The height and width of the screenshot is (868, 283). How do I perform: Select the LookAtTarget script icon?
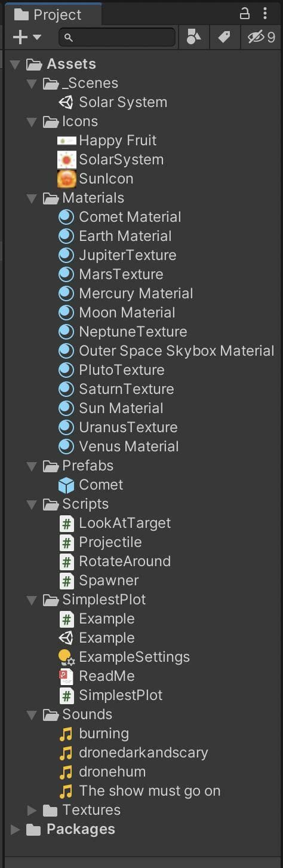(66, 523)
